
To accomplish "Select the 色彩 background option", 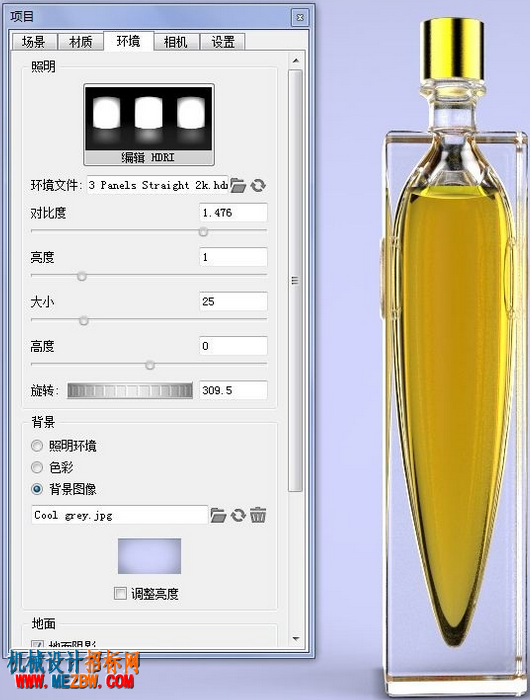I will [37, 467].
